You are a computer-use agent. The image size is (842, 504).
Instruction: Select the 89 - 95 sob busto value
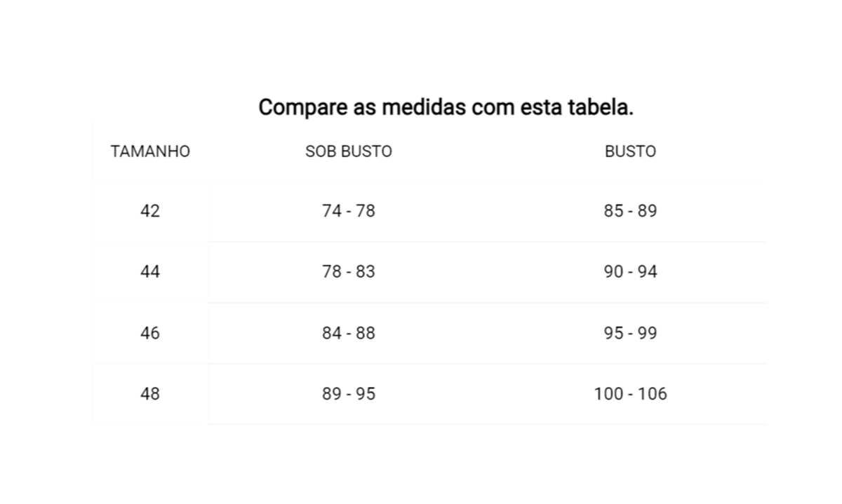(x=349, y=394)
